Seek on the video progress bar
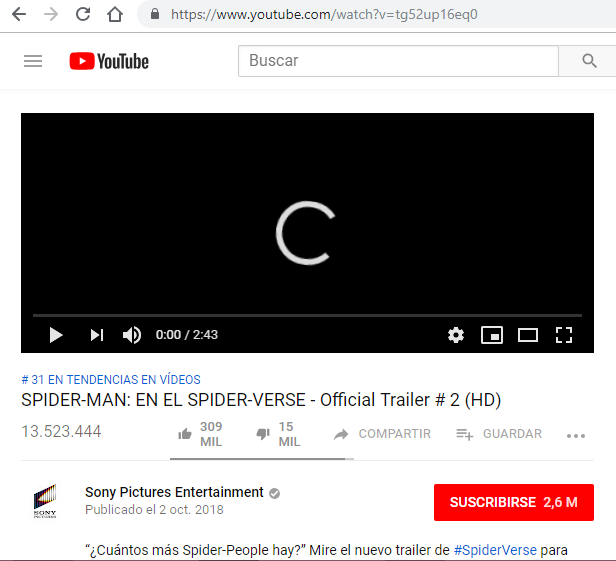 (x=307, y=315)
